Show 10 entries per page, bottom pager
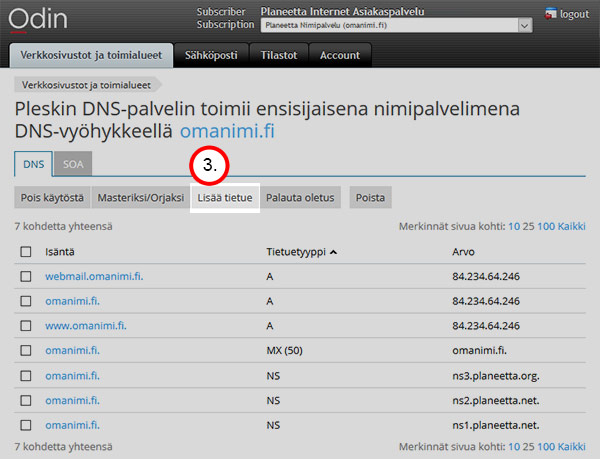This screenshot has height=459, width=600. [514, 446]
